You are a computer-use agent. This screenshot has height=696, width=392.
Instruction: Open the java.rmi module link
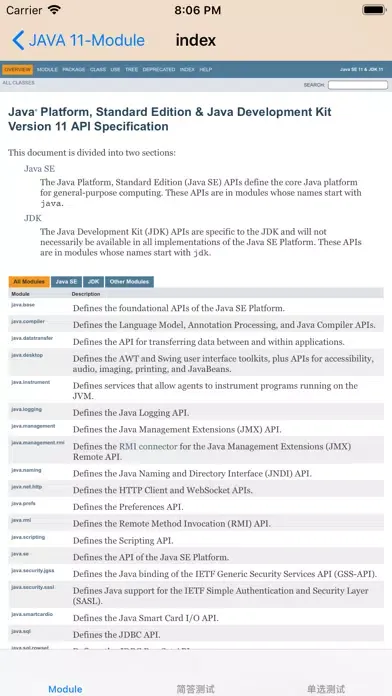click(x=21, y=520)
